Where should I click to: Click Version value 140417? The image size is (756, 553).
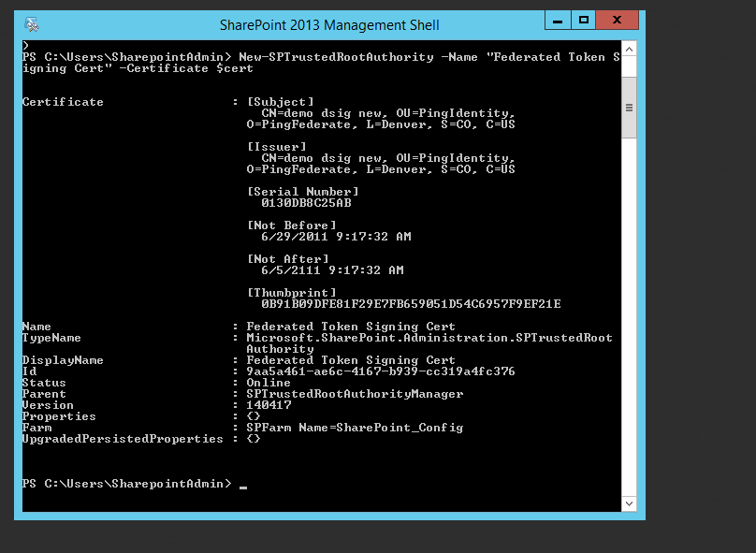coord(269,405)
